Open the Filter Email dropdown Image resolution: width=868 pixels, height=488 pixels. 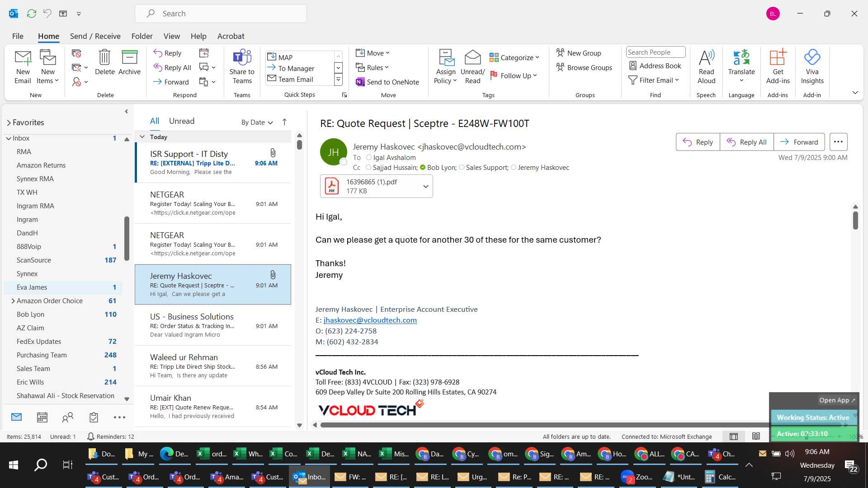[654, 80]
